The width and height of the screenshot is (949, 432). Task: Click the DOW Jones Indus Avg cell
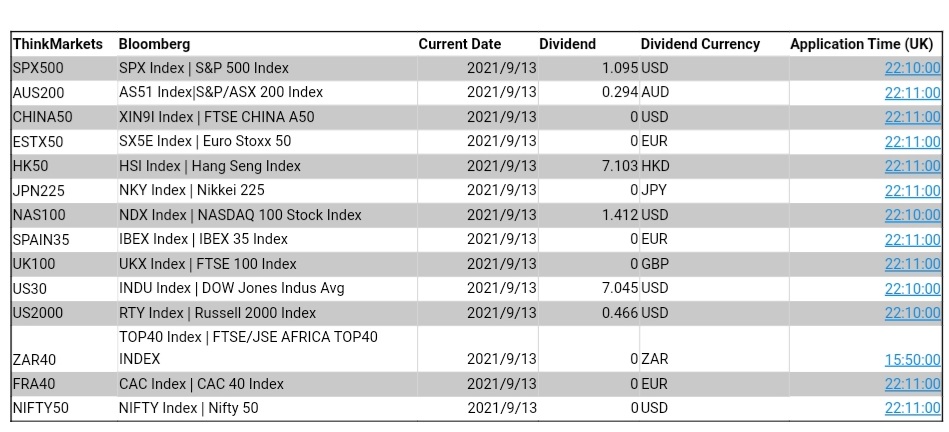[x=231, y=288]
